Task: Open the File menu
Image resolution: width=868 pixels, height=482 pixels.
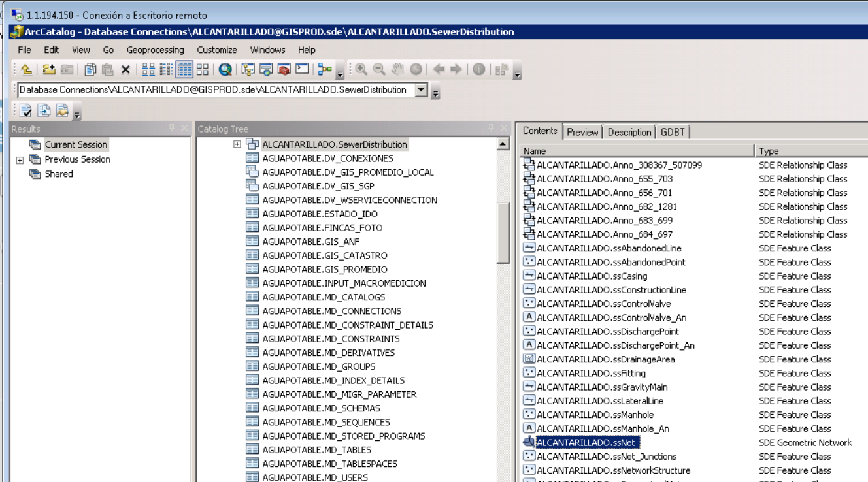Action: 25,50
